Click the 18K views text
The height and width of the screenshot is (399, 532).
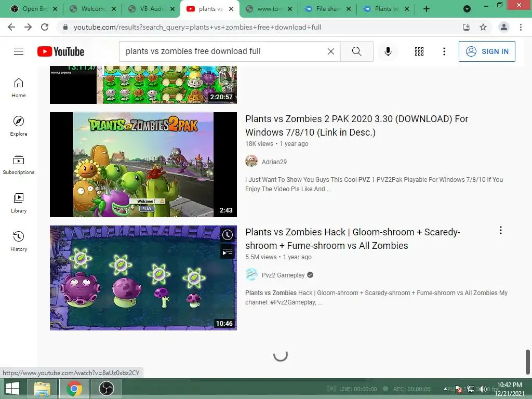[x=259, y=143]
